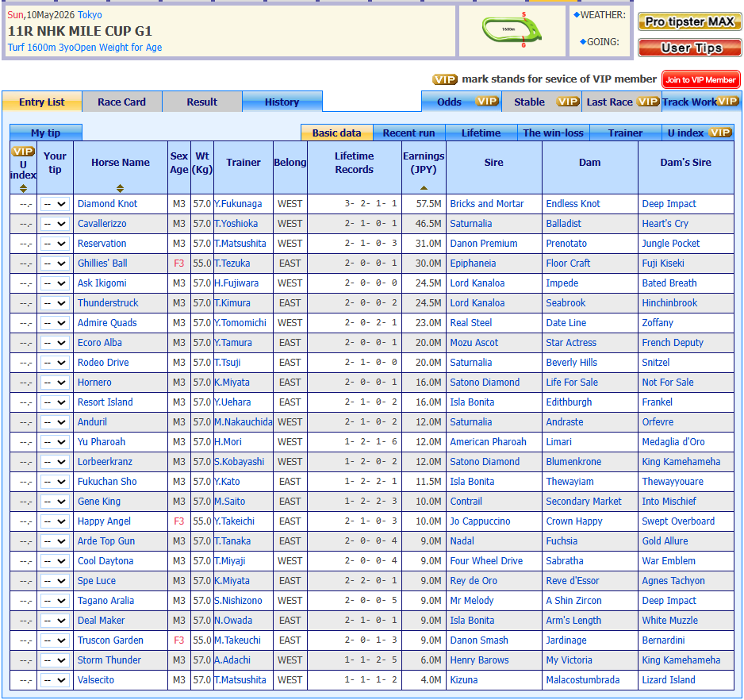744x700 pixels.
Task: Select the Trainer tab
Action: tap(625, 133)
